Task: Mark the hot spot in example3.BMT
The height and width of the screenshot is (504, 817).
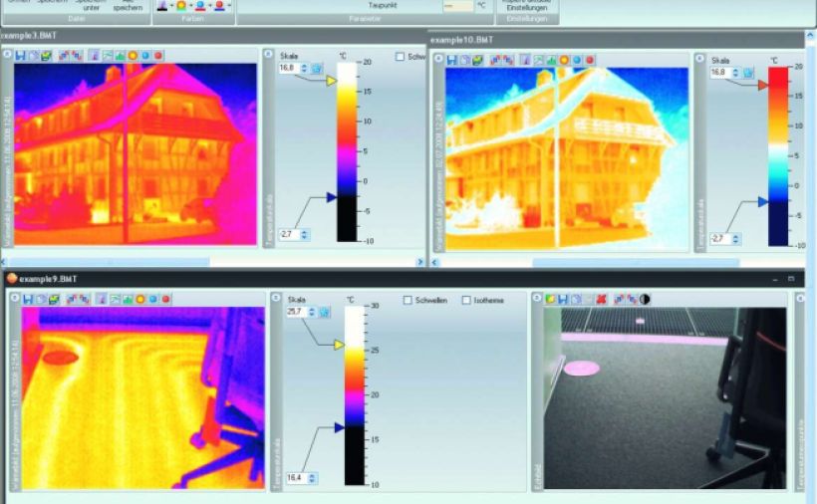Action: 133,55
